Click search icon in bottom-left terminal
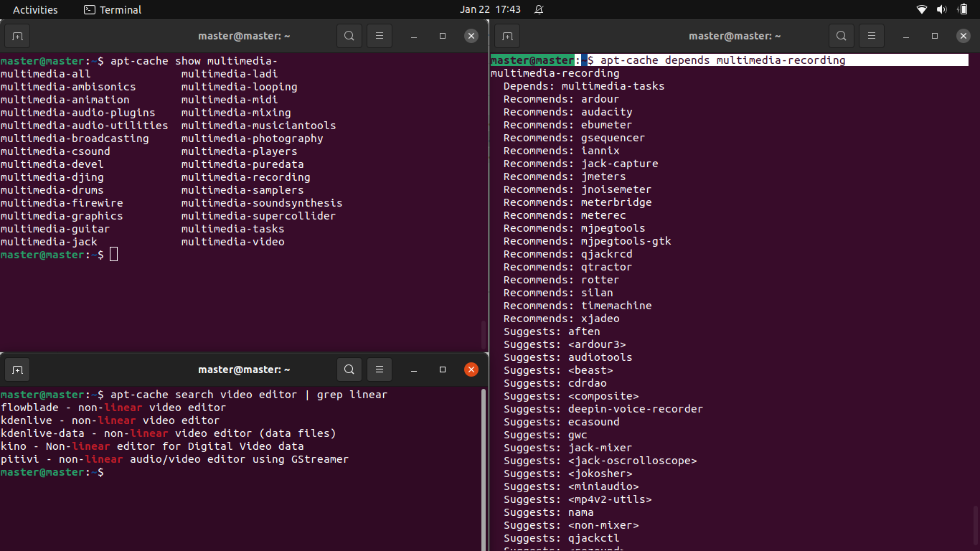The image size is (980, 551). point(349,369)
